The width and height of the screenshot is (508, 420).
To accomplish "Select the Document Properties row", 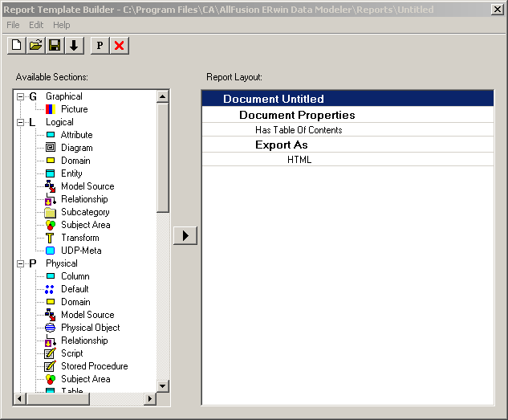I will click(347, 115).
